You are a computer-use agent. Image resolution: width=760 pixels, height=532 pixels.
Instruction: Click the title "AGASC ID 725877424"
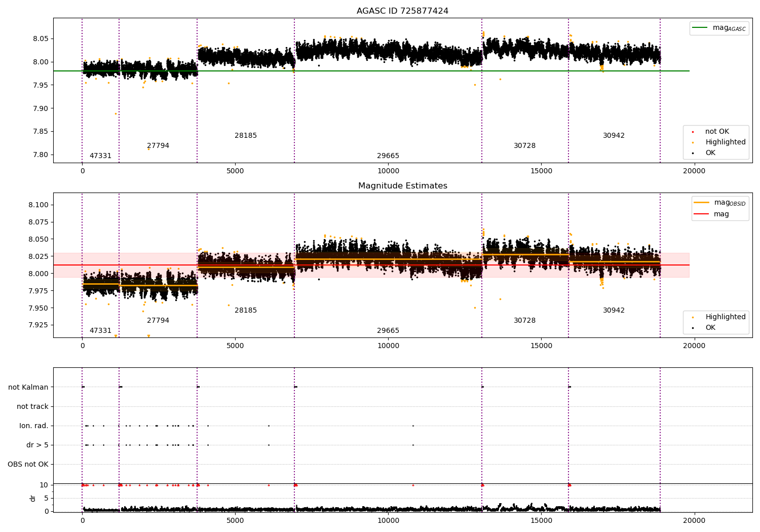pyautogui.click(x=402, y=11)
